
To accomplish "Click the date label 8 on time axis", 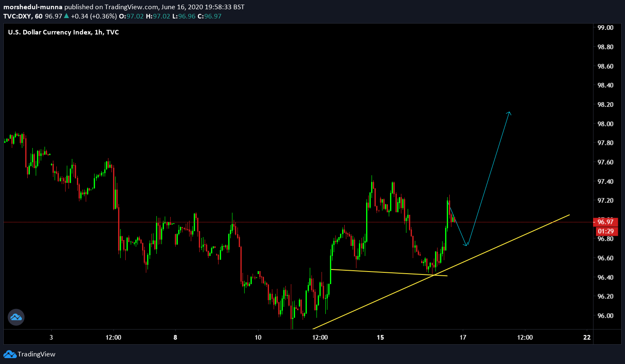I will (175, 338).
